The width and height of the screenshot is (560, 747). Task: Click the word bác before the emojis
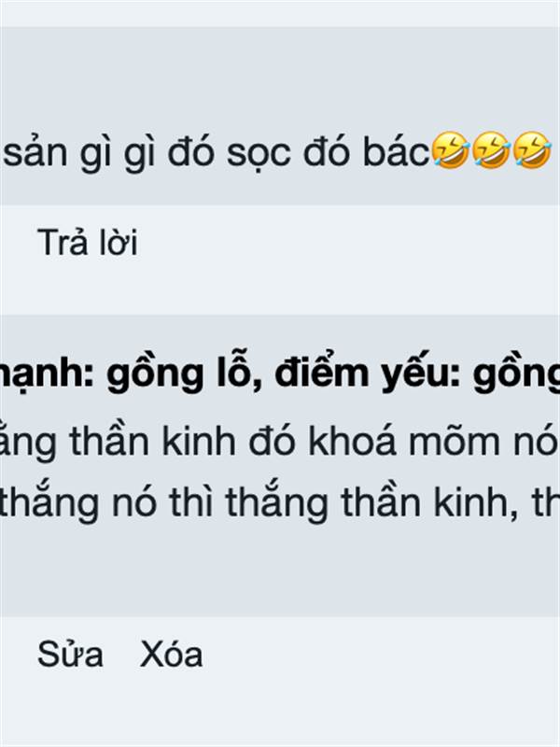[396, 151]
